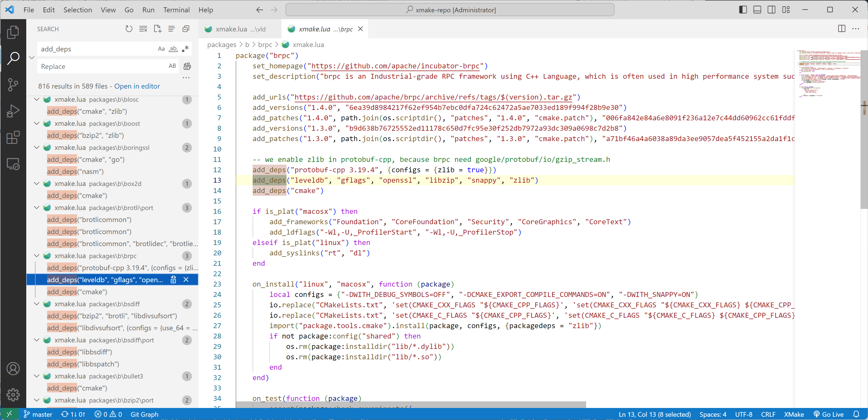868x420 pixels.
Task: Open the Terminal menu
Action: pyautogui.click(x=177, y=10)
